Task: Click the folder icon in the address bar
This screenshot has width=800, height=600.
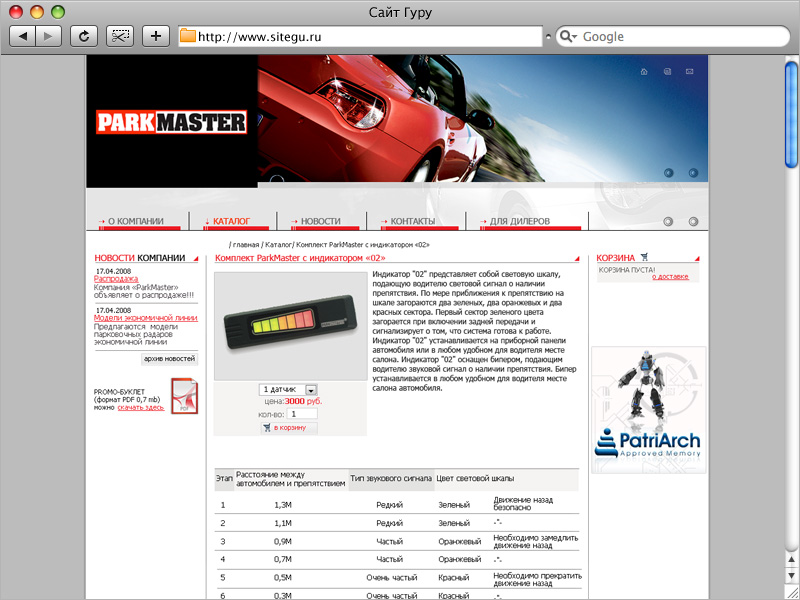Action: pos(188,36)
